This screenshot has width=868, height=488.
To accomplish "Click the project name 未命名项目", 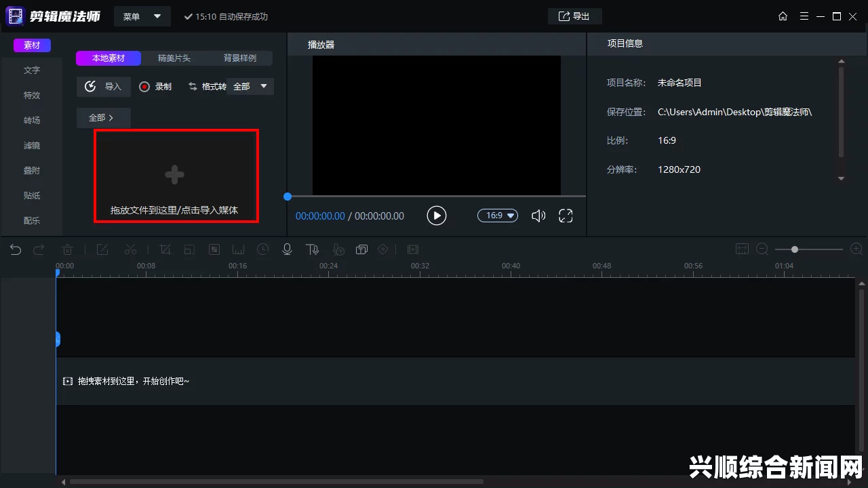I will [679, 83].
